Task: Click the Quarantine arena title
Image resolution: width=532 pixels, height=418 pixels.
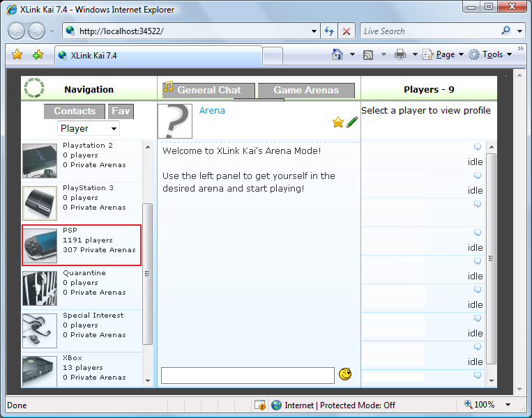Action: [x=84, y=273]
